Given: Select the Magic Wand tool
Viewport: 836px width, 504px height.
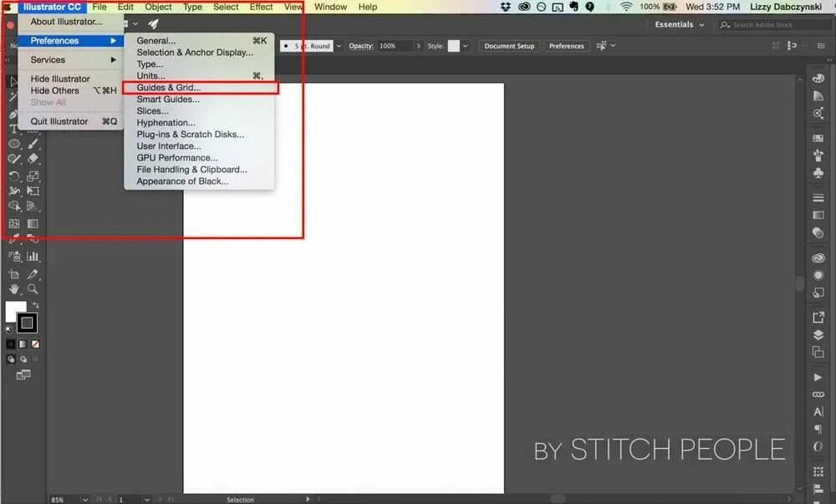Looking at the screenshot, I should (13, 97).
